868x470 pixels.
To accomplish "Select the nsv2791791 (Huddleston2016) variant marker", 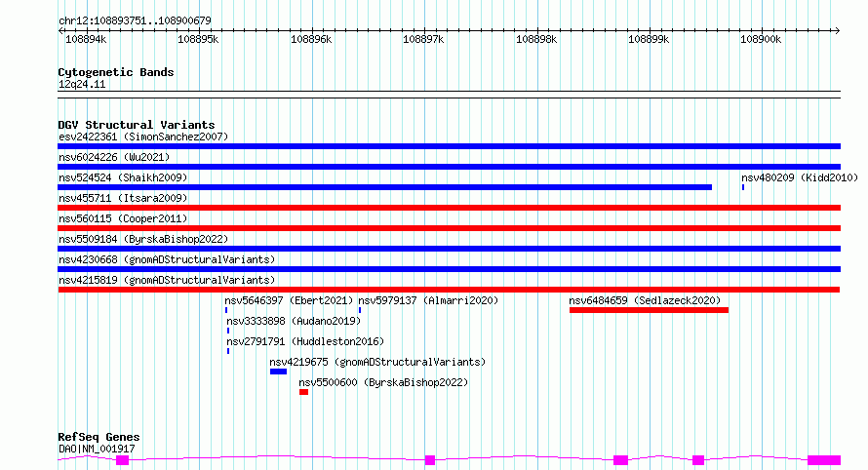I will point(228,351).
